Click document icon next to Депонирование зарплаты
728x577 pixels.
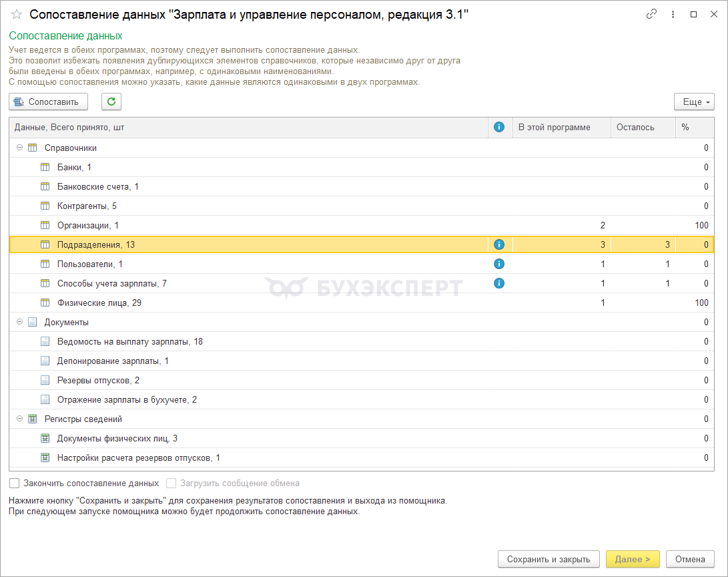tap(45, 361)
